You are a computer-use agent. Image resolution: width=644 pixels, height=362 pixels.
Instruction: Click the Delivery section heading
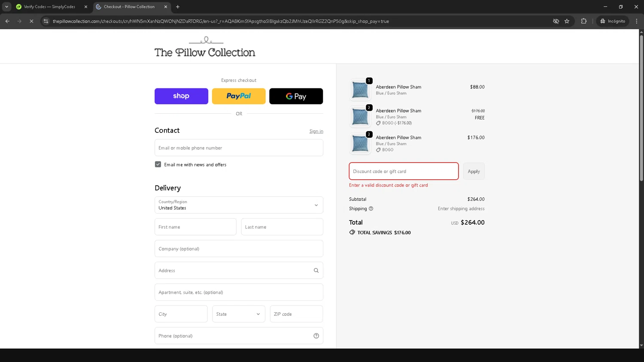(167, 188)
